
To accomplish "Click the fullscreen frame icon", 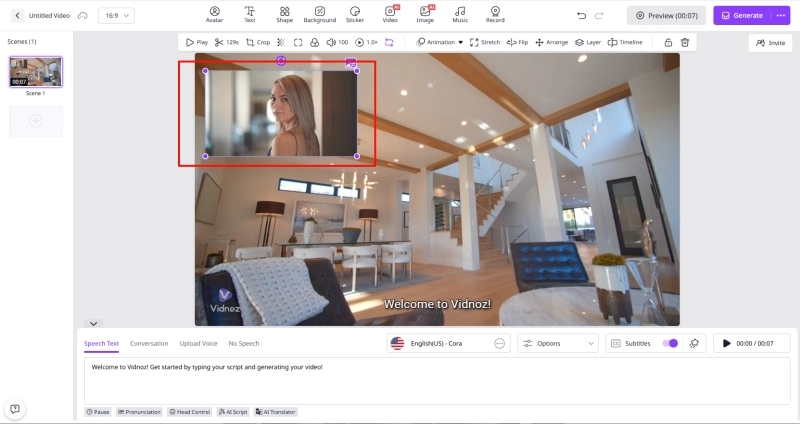I will click(298, 42).
